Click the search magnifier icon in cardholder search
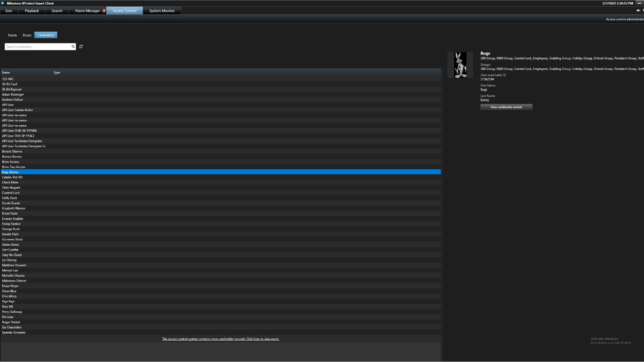 click(x=73, y=47)
